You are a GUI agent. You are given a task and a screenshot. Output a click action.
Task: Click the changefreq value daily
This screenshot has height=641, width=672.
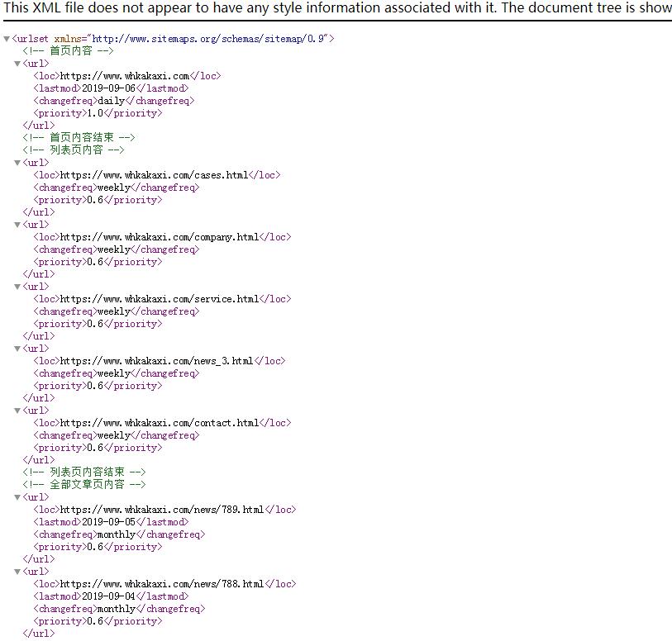pos(111,101)
